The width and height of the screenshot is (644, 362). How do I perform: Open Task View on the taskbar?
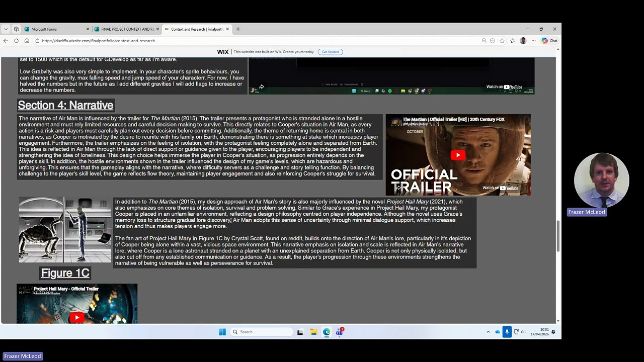click(300, 332)
